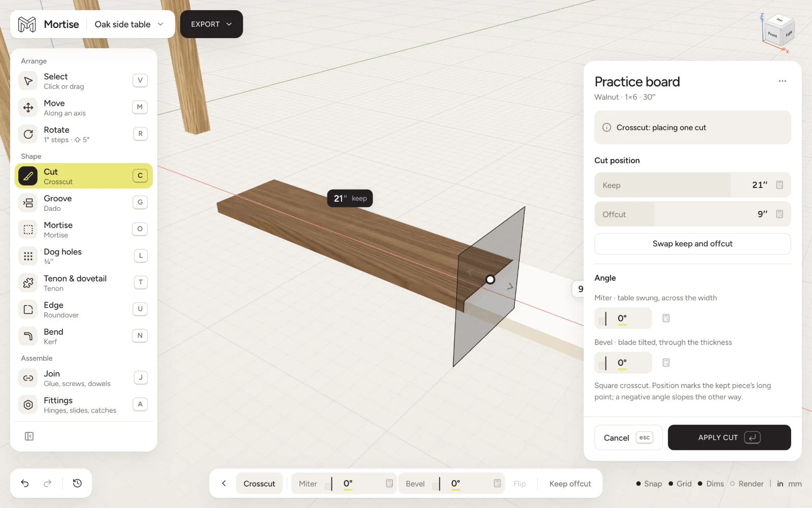Choose the Rotate tool icon
Image resolution: width=812 pixels, height=508 pixels.
pos(28,134)
